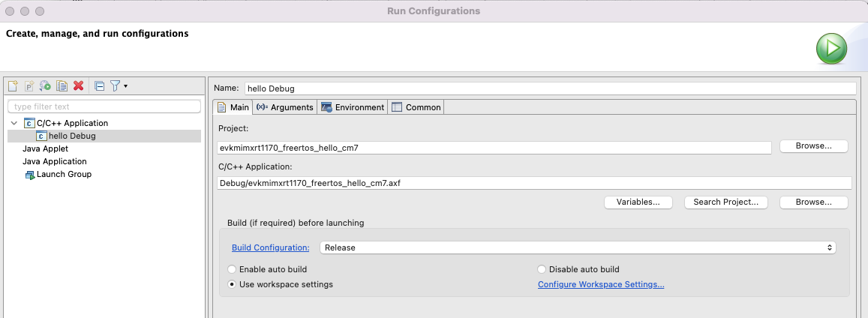Select Launch Group in the tree
The image size is (868, 318).
[x=64, y=174]
